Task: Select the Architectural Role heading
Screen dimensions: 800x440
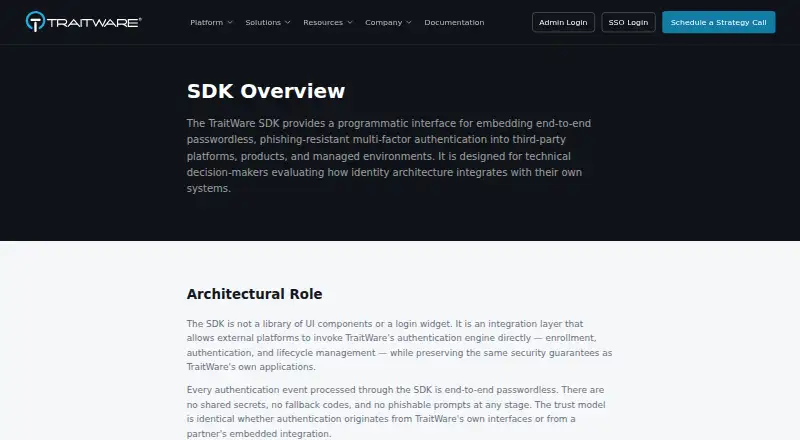Action: 254,294
